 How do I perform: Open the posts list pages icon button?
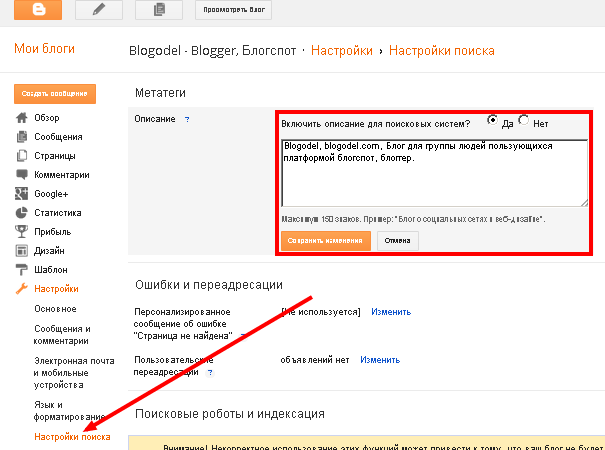[159, 9]
